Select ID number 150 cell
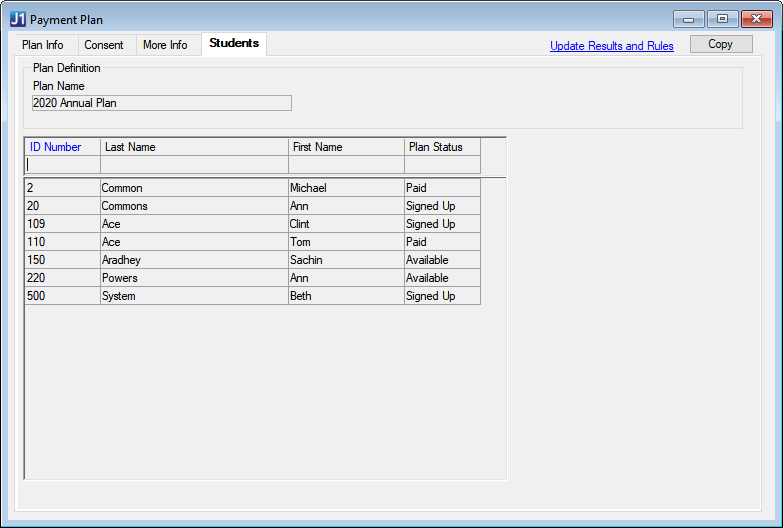This screenshot has height=528, width=783. tap(62, 260)
